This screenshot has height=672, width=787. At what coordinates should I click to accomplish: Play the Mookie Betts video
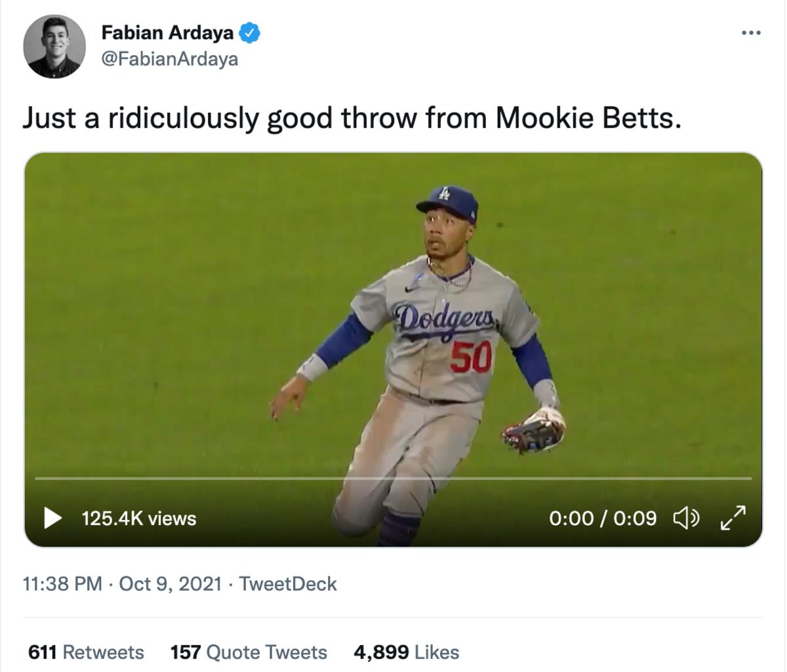point(52,518)
